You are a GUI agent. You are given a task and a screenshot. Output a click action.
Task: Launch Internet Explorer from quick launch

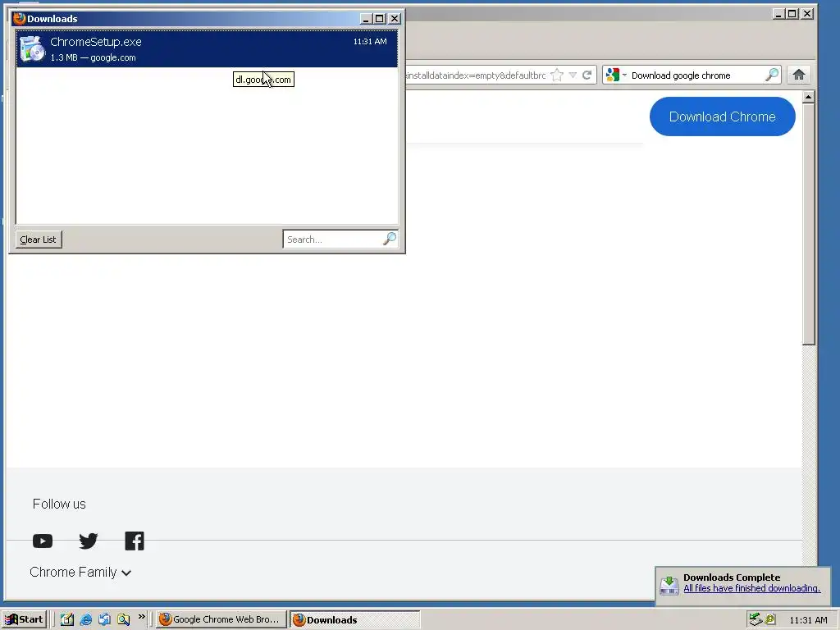[85, 620]
